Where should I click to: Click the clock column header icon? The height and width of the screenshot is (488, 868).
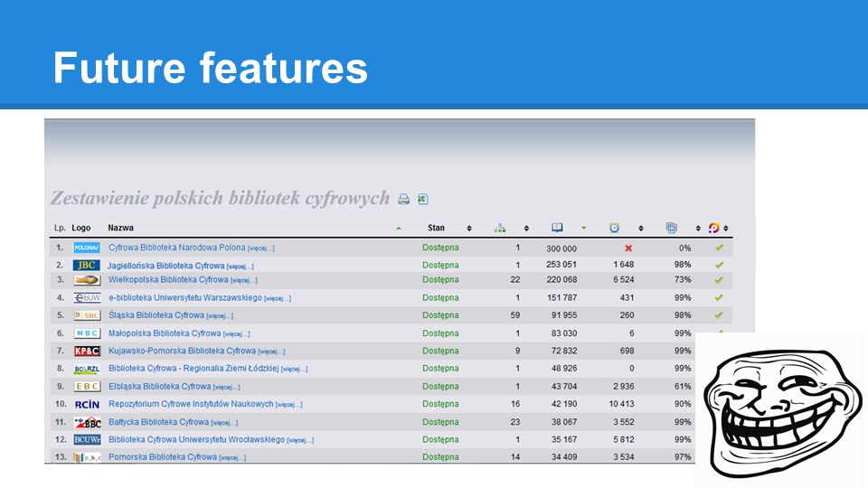(614, 228)
